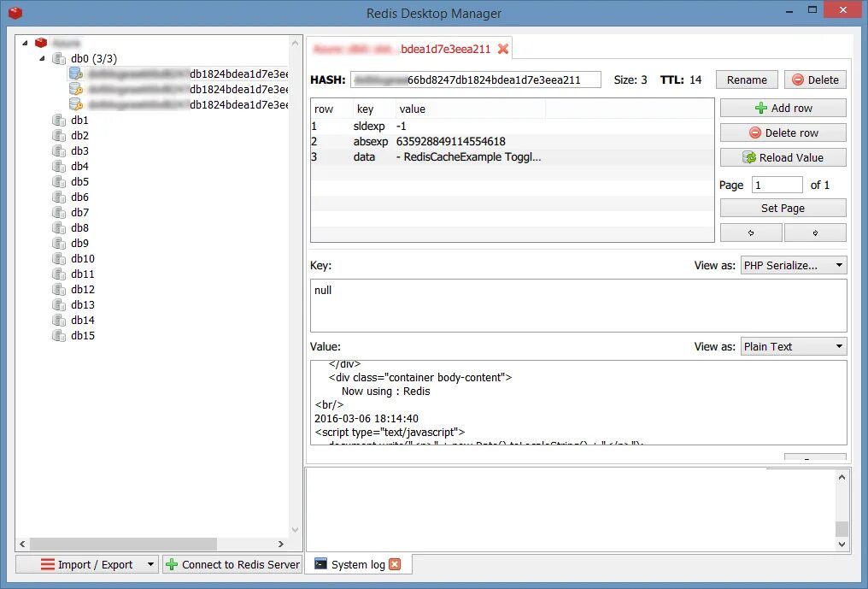Collapse the db0 tree node
This screenshot has width=868, height=589.
(41, 58)
